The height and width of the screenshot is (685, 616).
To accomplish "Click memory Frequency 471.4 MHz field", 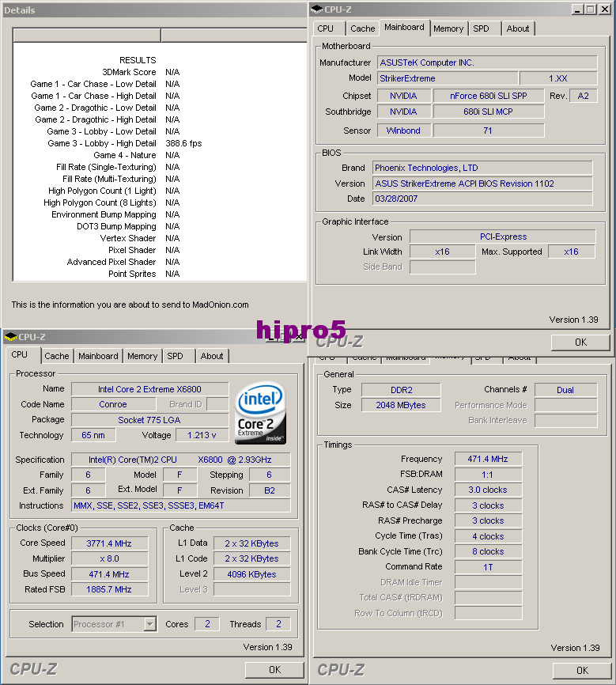I will pyautogui.click(x=489, y=459).
